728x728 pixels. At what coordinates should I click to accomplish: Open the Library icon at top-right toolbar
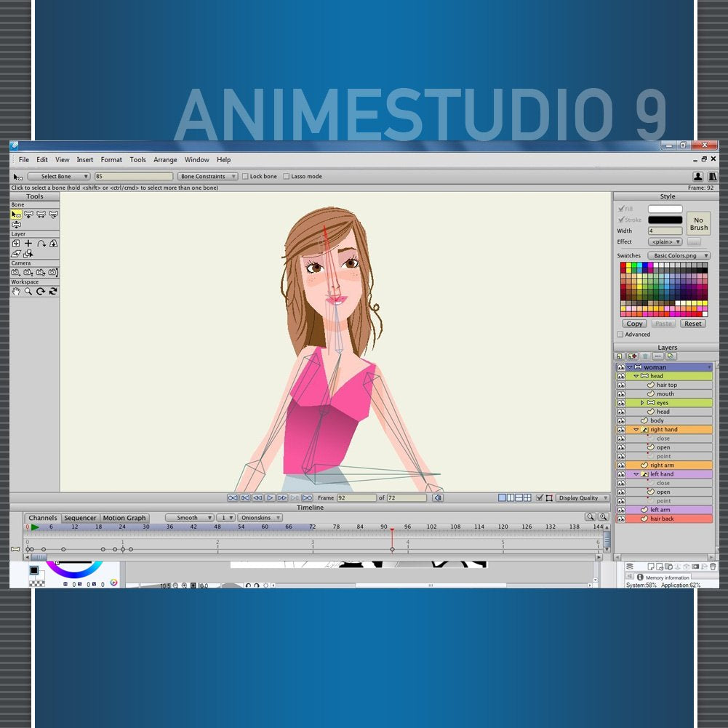tap(713, 177)
